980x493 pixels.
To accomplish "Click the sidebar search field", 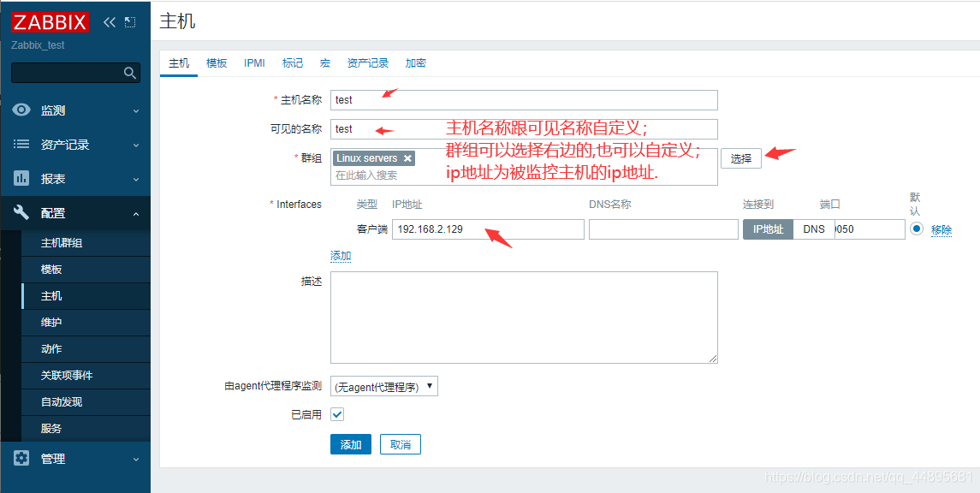I will coord(75,73).
